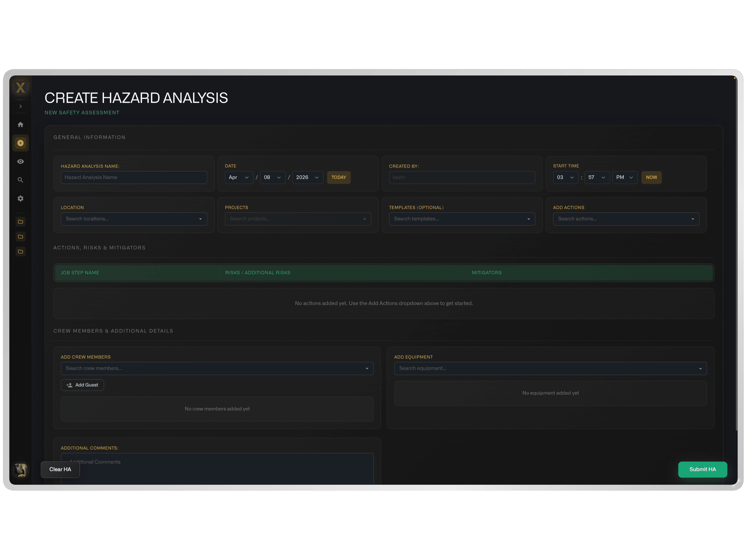Image resolution: width=747 pixels, height=560 pixels.
Task: Click the Submit HA button
Action: (703, 470)
